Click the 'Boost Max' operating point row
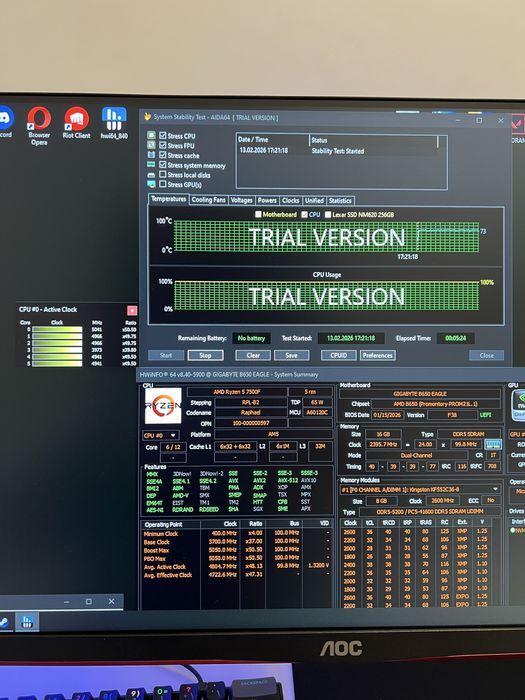 237,550
